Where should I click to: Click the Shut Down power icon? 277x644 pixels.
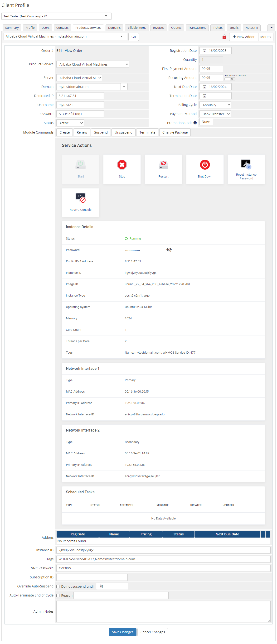point(204,165)
